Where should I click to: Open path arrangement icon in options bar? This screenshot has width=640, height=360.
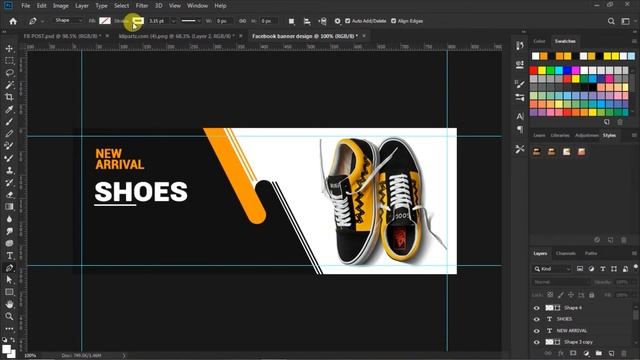pos(322,21)
